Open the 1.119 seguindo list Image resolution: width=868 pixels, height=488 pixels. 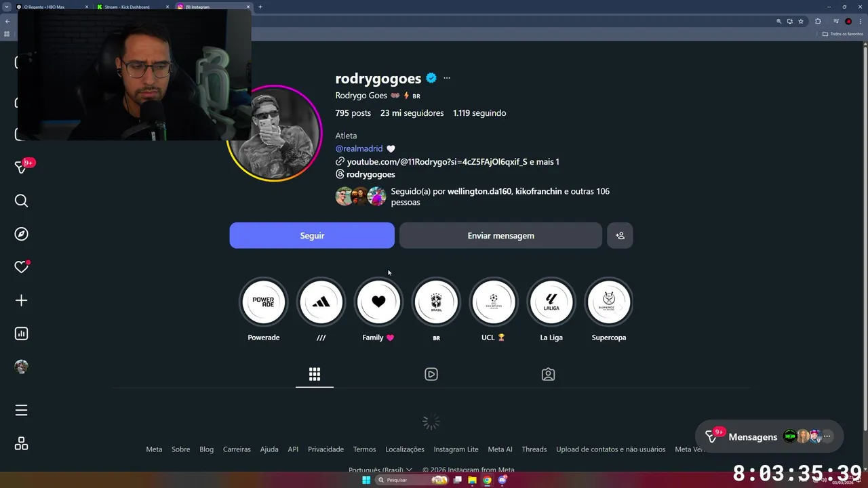(479, 113)
